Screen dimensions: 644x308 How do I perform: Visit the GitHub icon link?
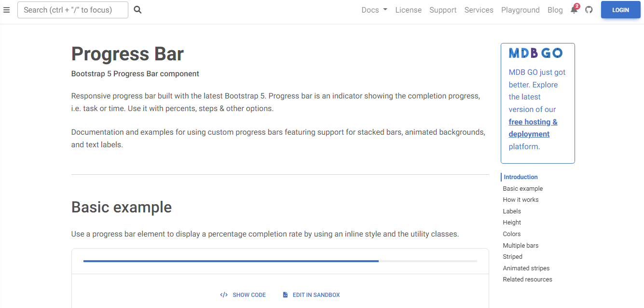[589, 10]
